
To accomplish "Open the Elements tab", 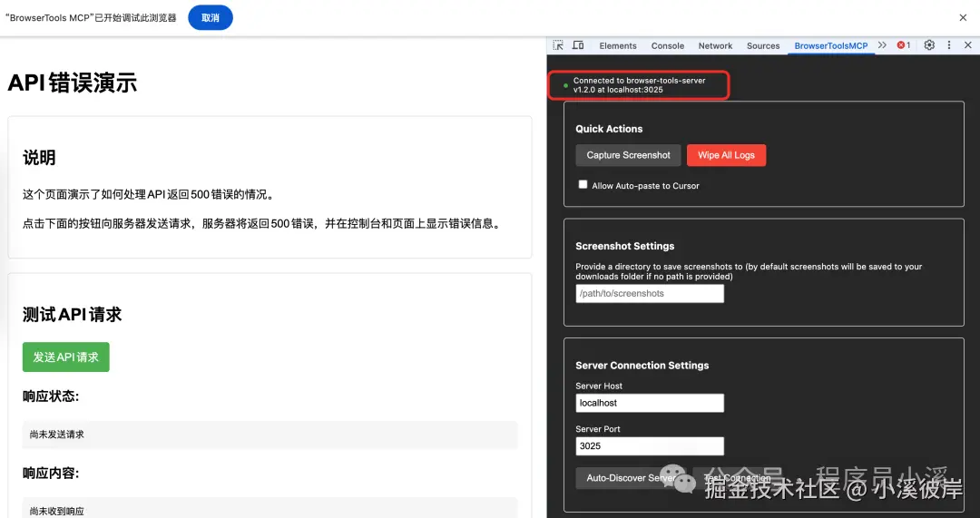I will tap(618, 45).
